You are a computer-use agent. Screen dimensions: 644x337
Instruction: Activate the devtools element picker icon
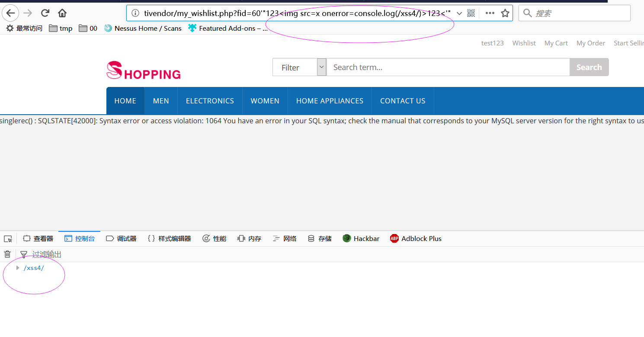tap(8, 239)
